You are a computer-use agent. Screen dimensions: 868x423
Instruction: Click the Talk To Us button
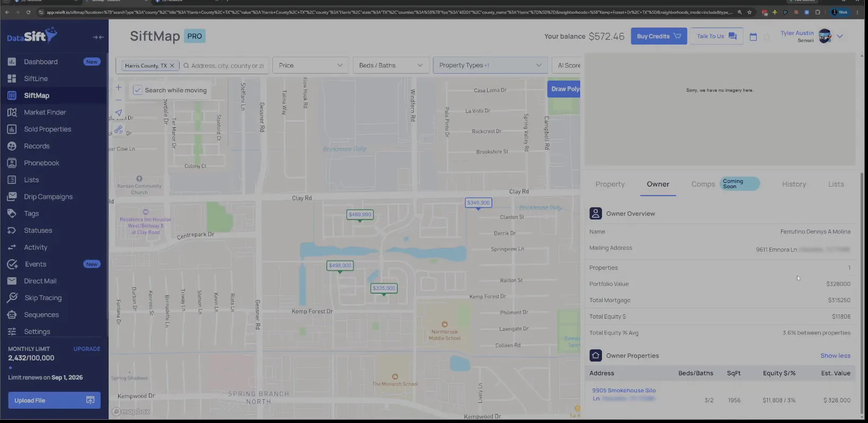tap(716, 36)
